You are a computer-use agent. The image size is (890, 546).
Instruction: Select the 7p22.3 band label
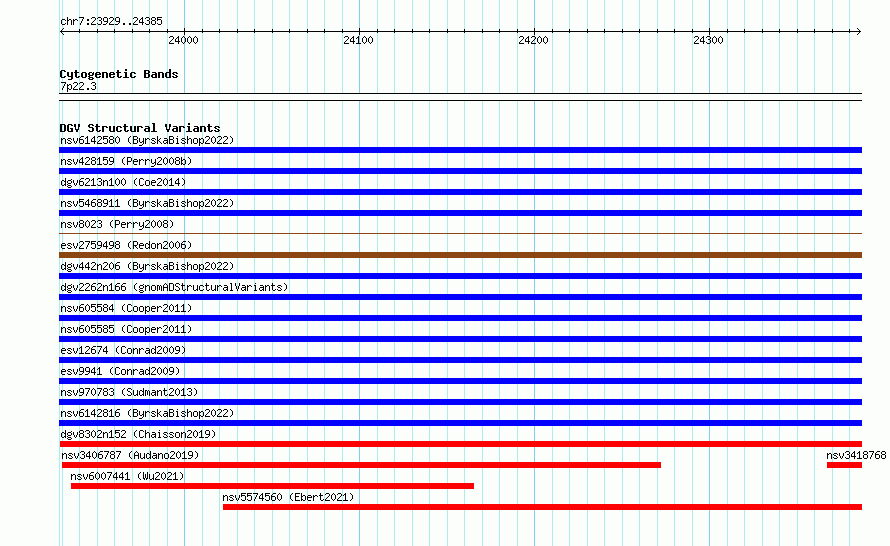tap(78, 86)
